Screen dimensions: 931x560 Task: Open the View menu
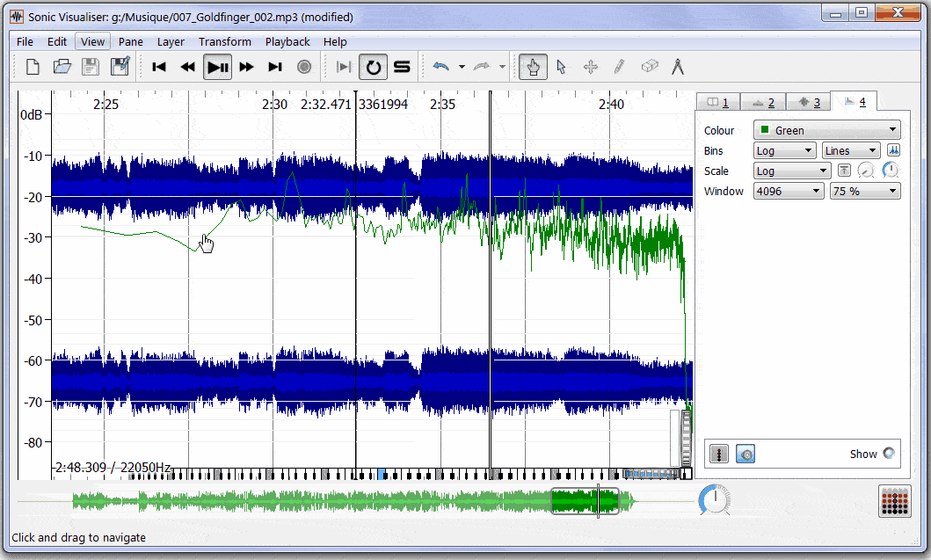click(x=92, y=41)
